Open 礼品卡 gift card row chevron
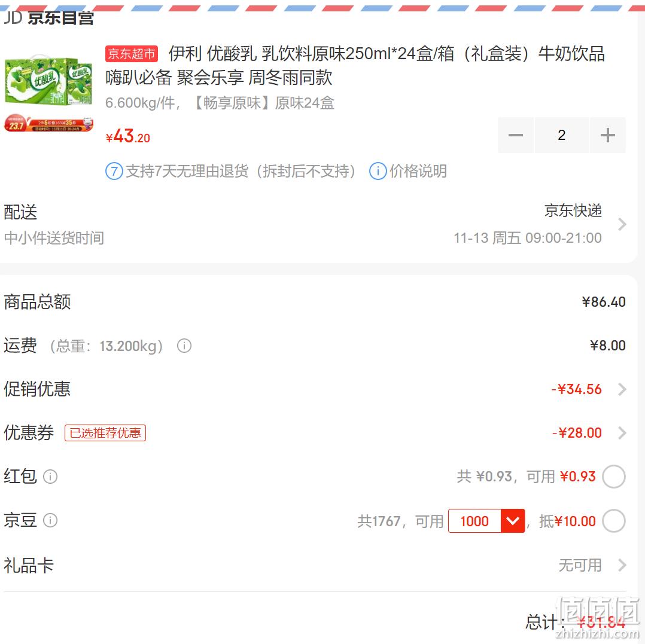This screenshot has width=645, height=644. click(x=622, y=565)
